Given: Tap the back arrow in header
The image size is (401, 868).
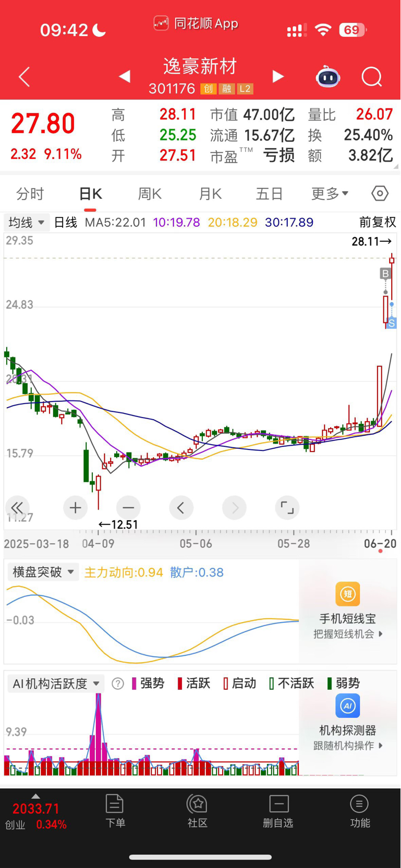Looking at the screenshot, I should tap(24, 77).
